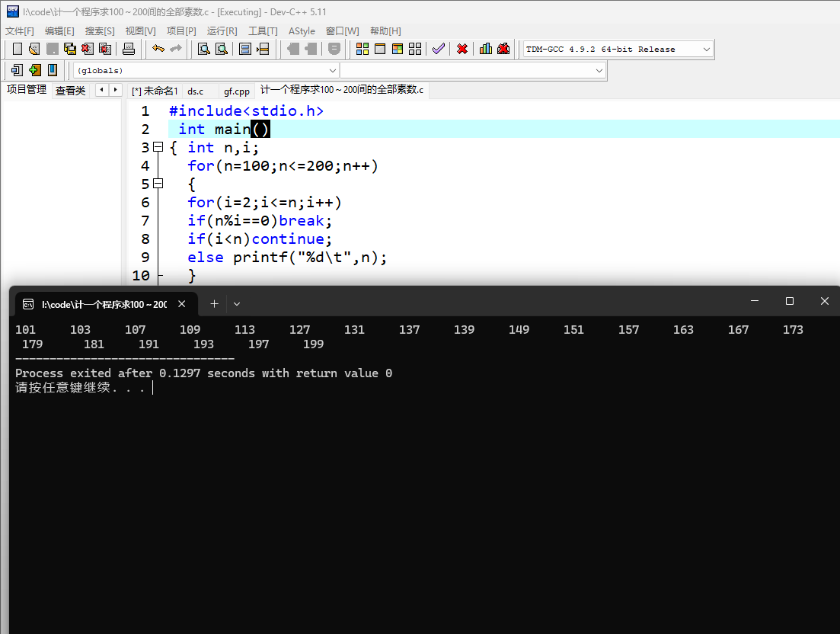Screen dimensions: 840x634
Task: Click the Go to line icon
Action: pyautogui.click(x=263, y=49)
